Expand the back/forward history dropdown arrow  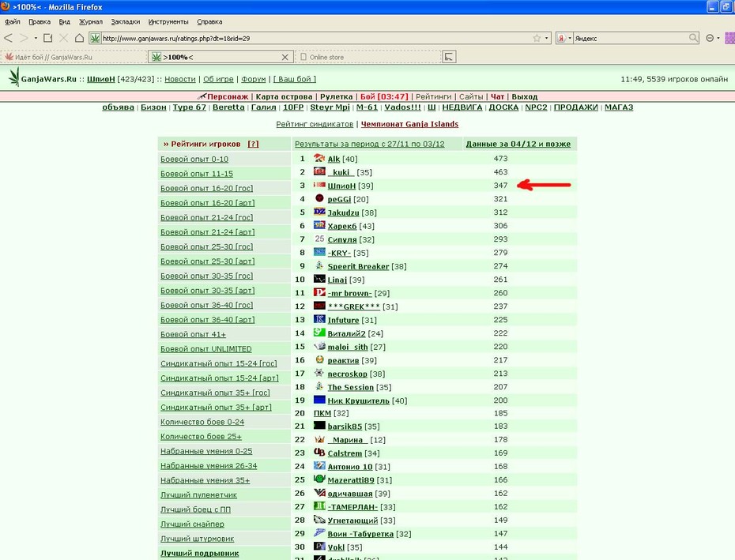(36, 39)
